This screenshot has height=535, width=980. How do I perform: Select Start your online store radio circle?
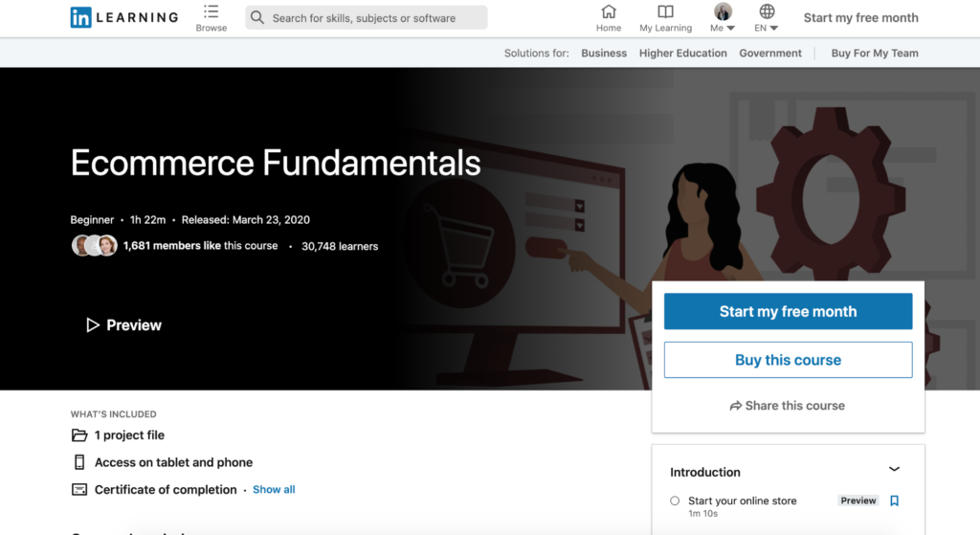(675, 501)
